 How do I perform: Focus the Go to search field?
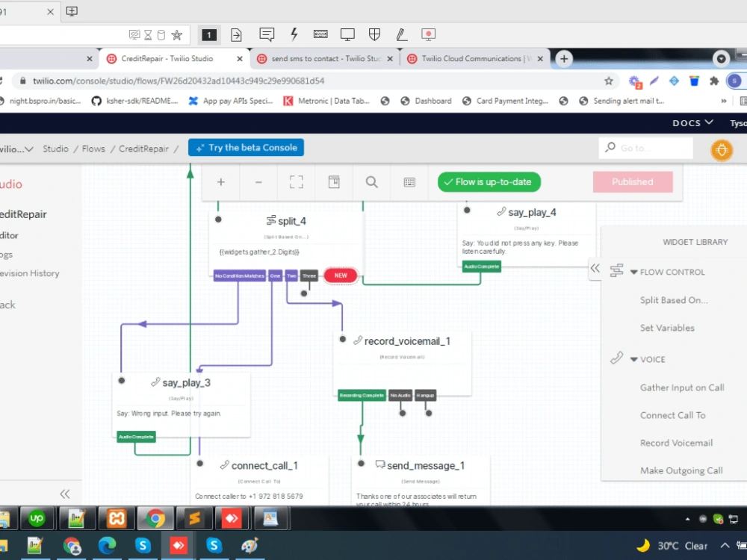coord(645,148)
